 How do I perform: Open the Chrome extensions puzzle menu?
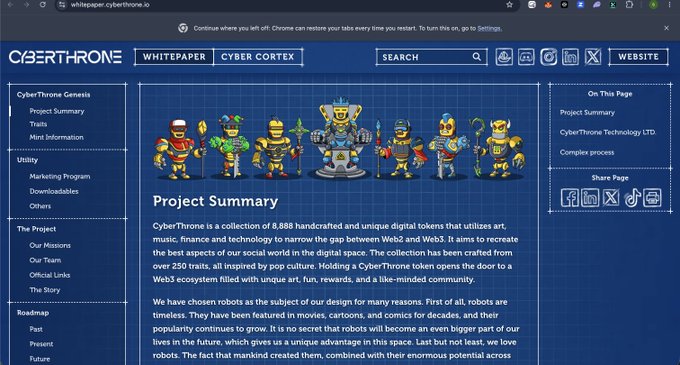[x=629, y=5]
